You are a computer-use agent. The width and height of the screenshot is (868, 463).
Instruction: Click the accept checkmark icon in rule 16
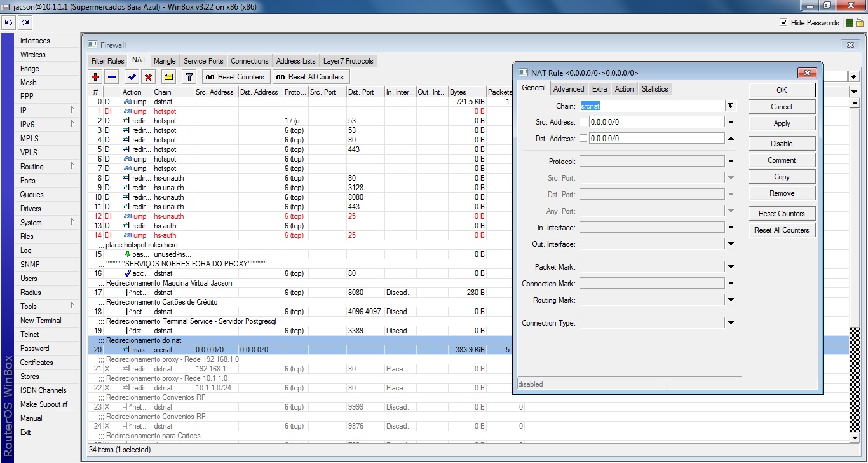[x=128, y=273]
